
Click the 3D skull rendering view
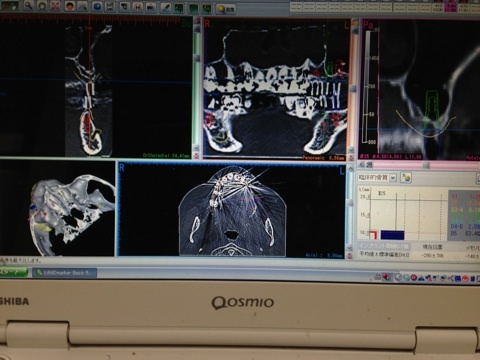tap(57, 208)
